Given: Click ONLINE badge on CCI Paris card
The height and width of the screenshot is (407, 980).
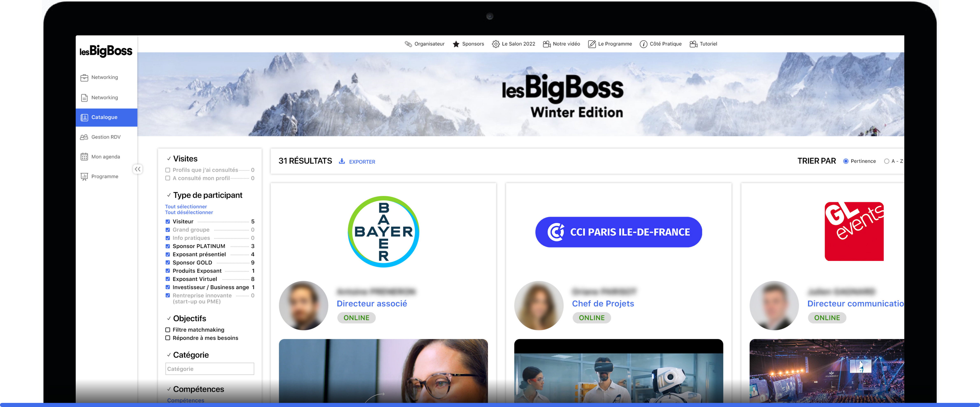Looking at the screenshot, I should 592,318.
